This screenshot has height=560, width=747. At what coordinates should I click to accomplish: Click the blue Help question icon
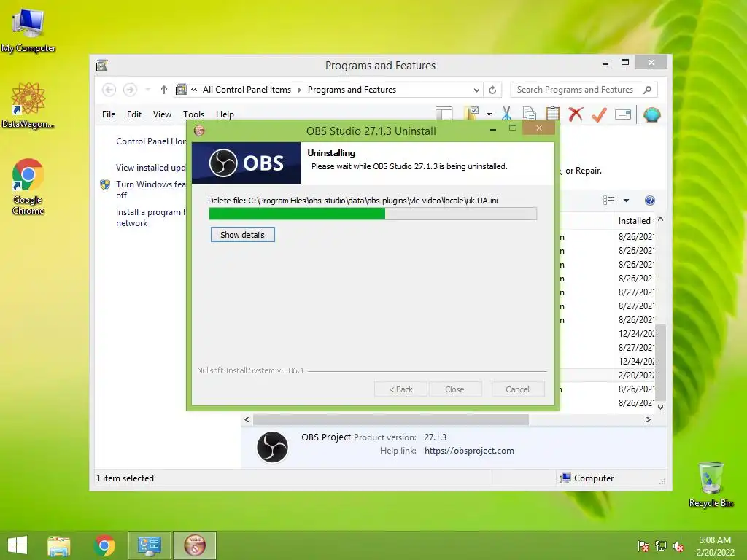(x=649, y=201)
